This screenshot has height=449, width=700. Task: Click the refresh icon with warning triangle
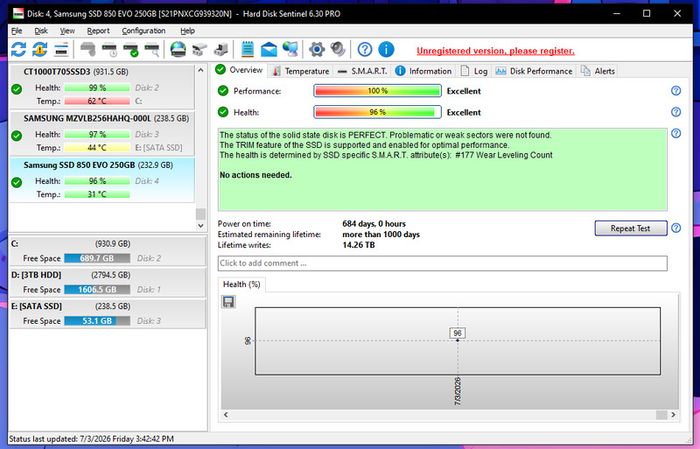tap(40, 49)
